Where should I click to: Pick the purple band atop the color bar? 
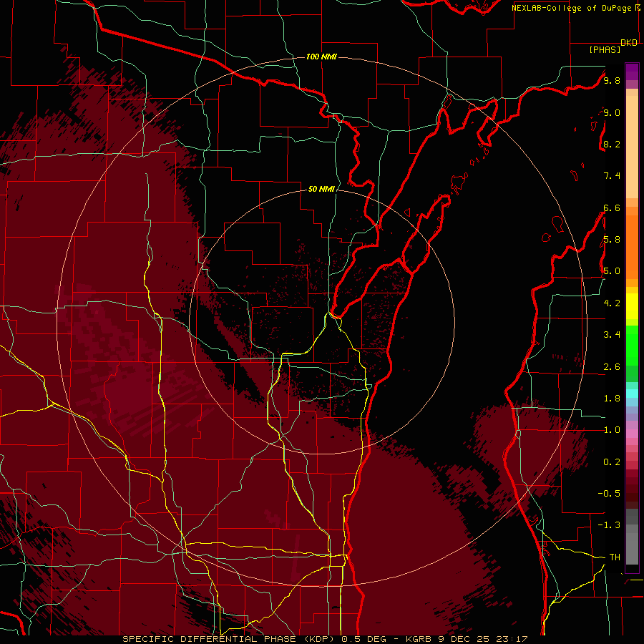tap(632, 72)
